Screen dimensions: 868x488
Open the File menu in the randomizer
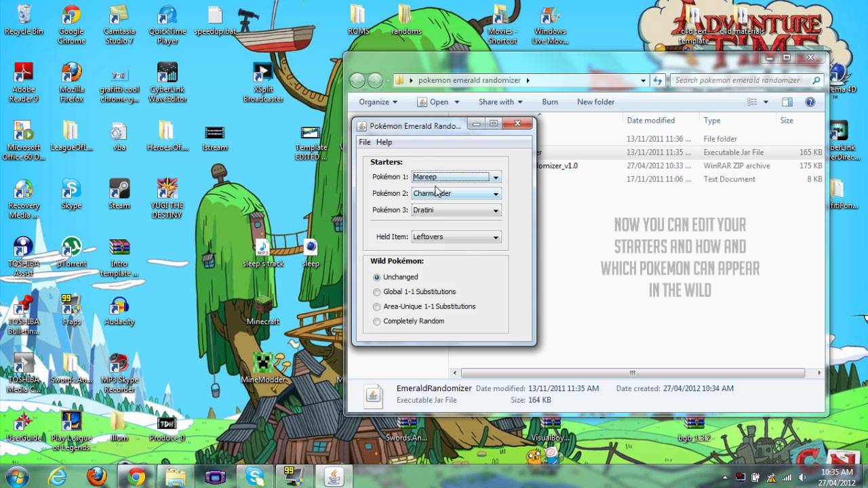click(364, 142)
